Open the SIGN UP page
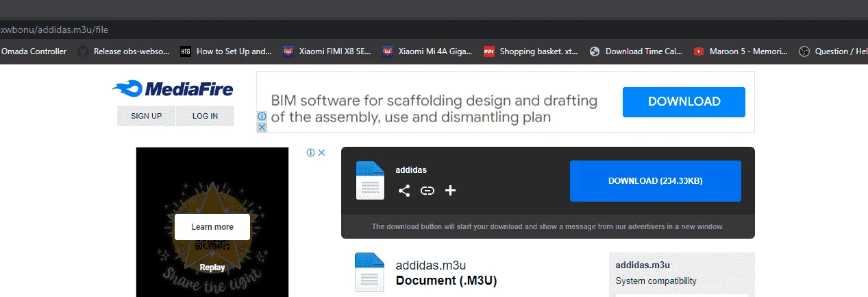The height and width of the screenshot is (297, 868). coord(146,116)
